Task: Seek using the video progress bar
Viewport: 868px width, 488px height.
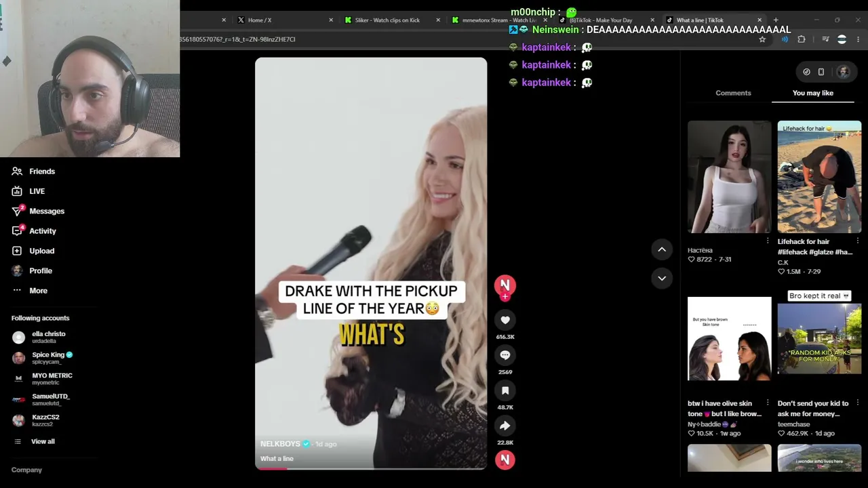Action: click(x=371, y=468)
